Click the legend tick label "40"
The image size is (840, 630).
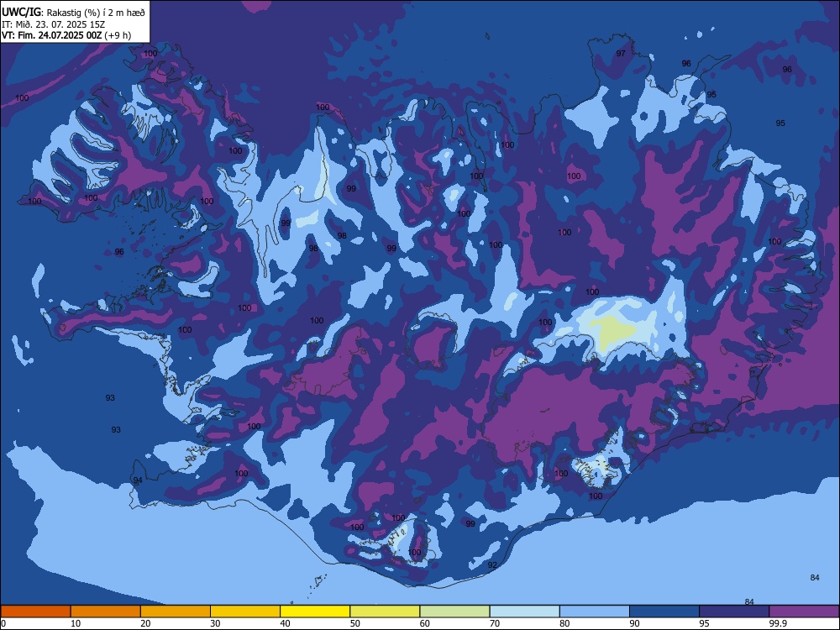coord(285,623)
